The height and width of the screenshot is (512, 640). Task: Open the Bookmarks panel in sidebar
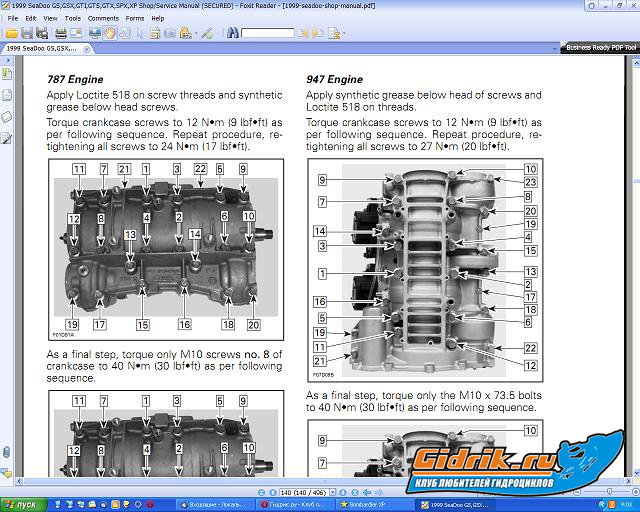[6, 73]
